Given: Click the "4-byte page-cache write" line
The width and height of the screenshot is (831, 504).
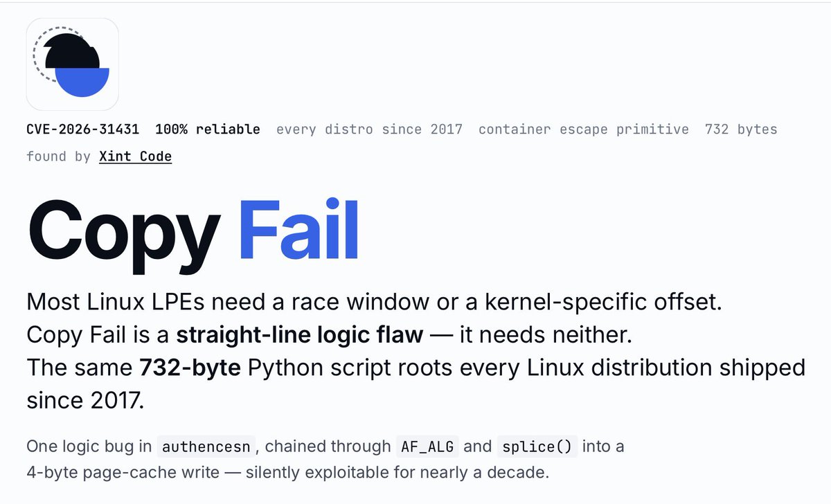Looking at the screenshot, I should click(287, 474).
